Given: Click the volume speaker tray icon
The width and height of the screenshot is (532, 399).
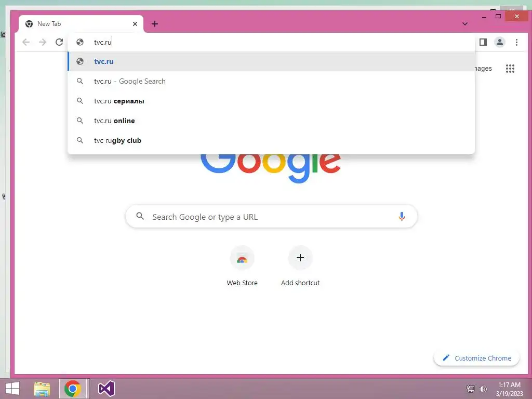Looking at the screenshot, I should coord(483,389).
